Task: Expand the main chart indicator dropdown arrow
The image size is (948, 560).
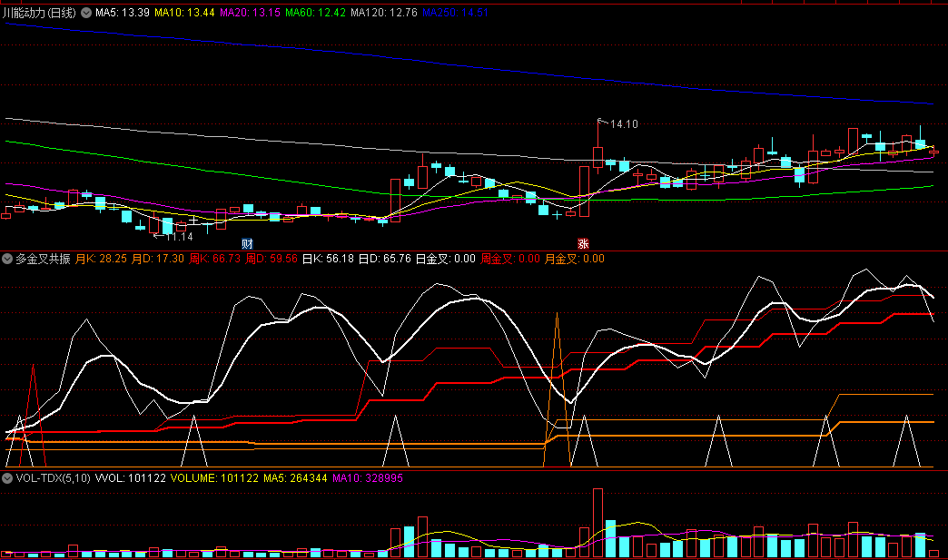Action: [86, 13]
